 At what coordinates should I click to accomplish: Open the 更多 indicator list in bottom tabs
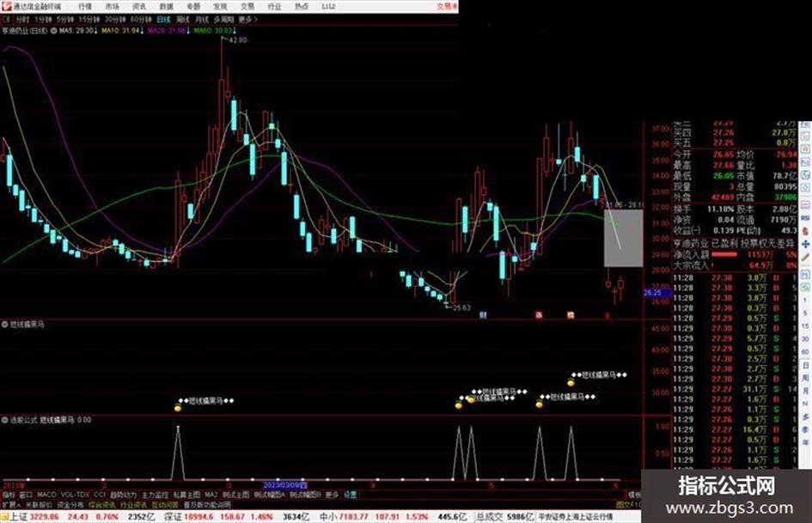[x=332, y=495]
